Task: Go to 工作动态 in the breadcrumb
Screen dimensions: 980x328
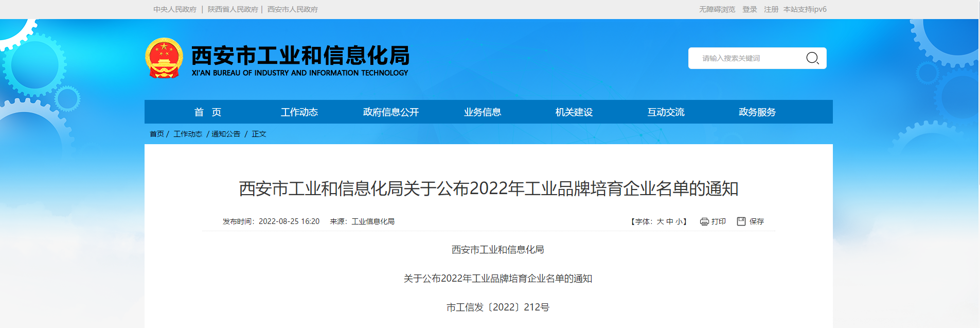Action: [x=188, y=134]
